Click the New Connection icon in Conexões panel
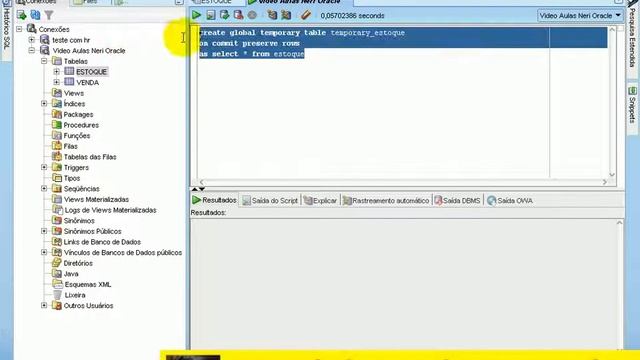The width and height of the screenshot is (640, 360). point(22,15)
